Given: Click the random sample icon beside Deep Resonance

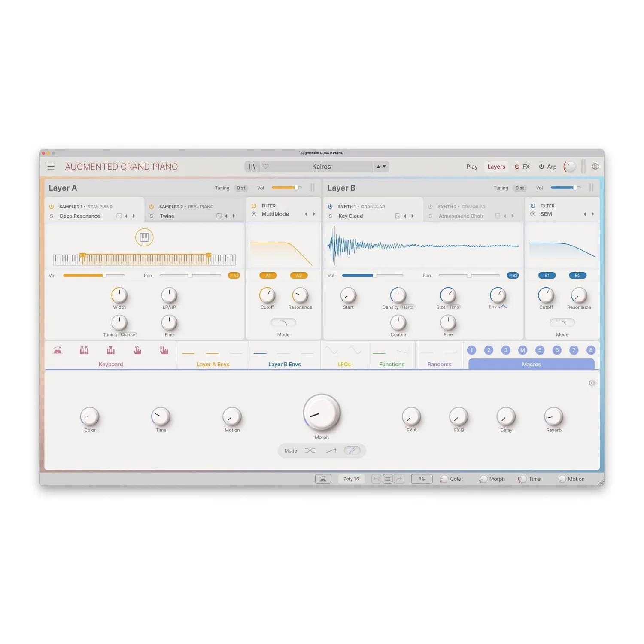Looking at the screenshot, I should 119,216.
